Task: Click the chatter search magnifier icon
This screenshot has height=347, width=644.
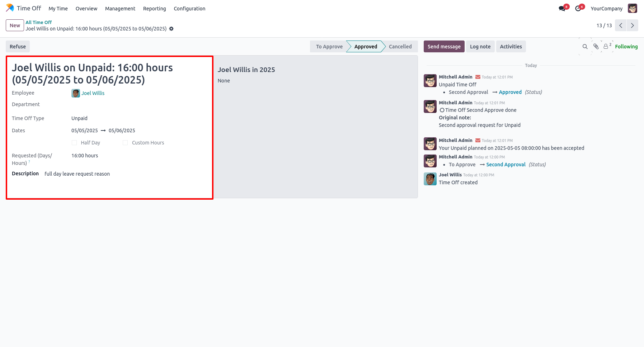Action: (x=585, y=47)
